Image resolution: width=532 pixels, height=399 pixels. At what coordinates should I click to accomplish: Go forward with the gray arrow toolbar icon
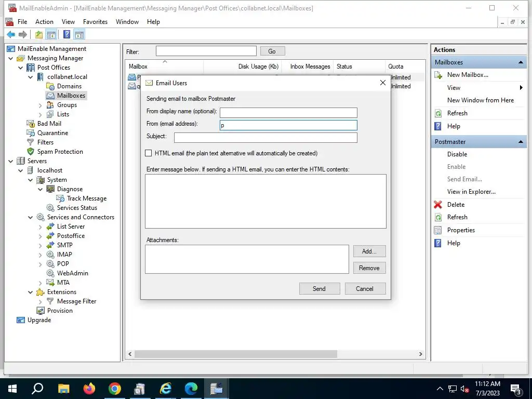pos(23,34)
